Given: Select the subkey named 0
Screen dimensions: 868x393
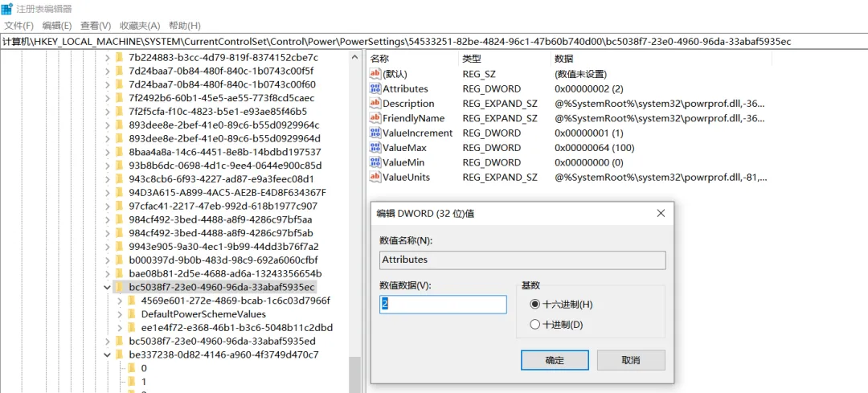Looking at the screenshot, I should [x=144, y=368].
